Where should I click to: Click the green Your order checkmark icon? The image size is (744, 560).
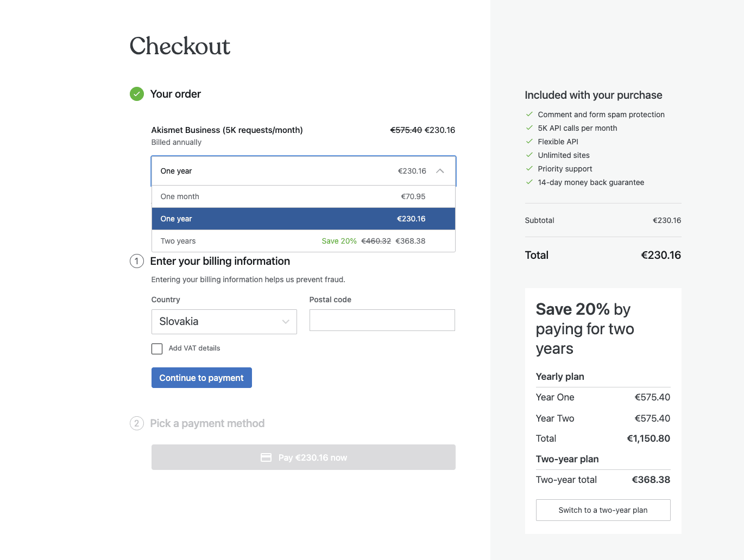[137, 94]
